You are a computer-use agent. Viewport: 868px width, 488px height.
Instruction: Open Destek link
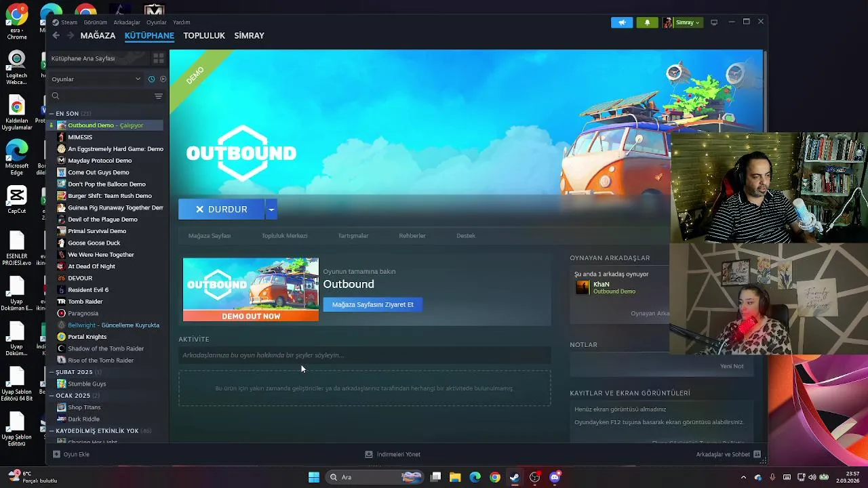tap(466, 236)
